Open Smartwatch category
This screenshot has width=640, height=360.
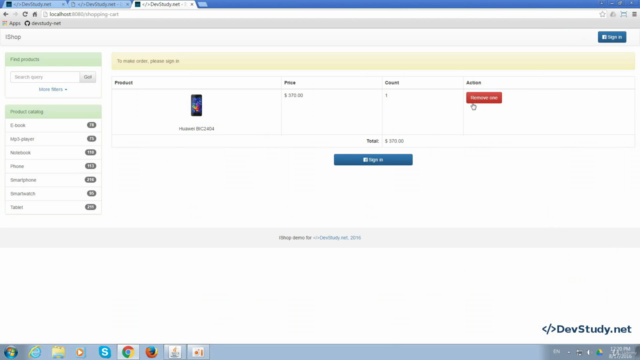coord(53,193)
